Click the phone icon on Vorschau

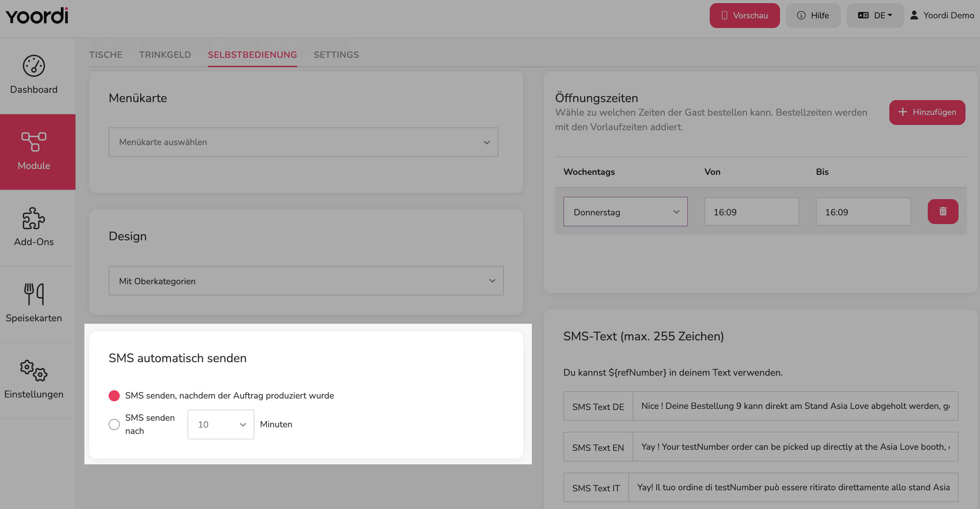724,15
